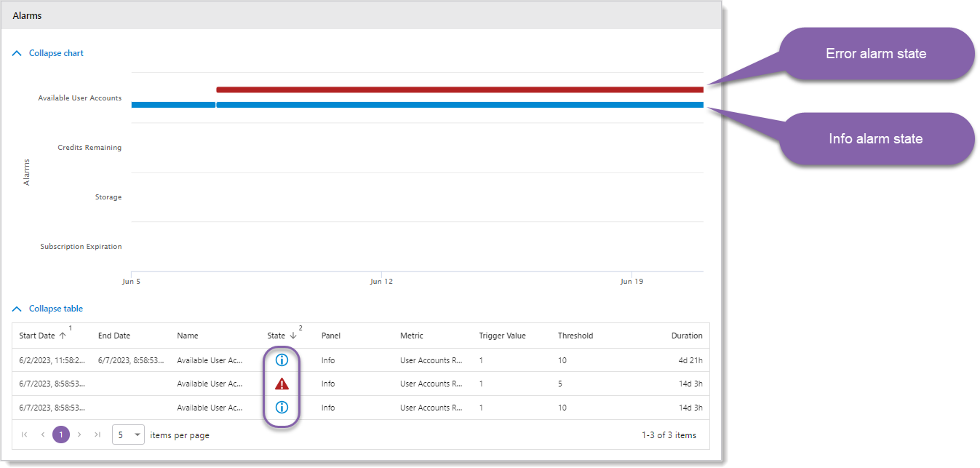Click the End Date column header
Image resolution: width=980 pixels, height=468 pixels.
tap(113, 336)
